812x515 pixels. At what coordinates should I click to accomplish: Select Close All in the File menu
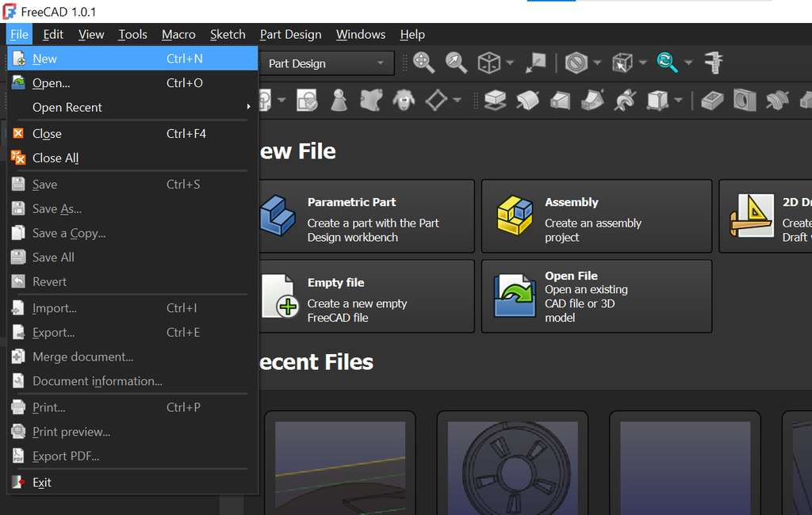(132, 158)
